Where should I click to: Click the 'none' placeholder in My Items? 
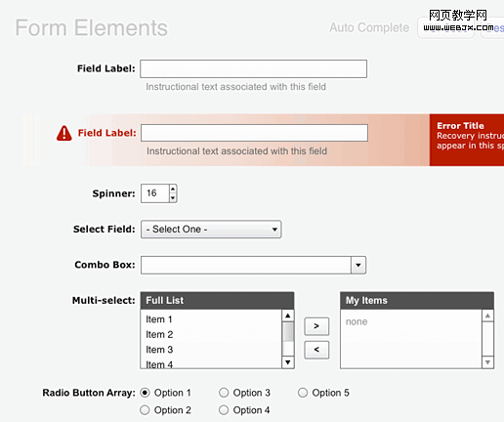(357, 321)
